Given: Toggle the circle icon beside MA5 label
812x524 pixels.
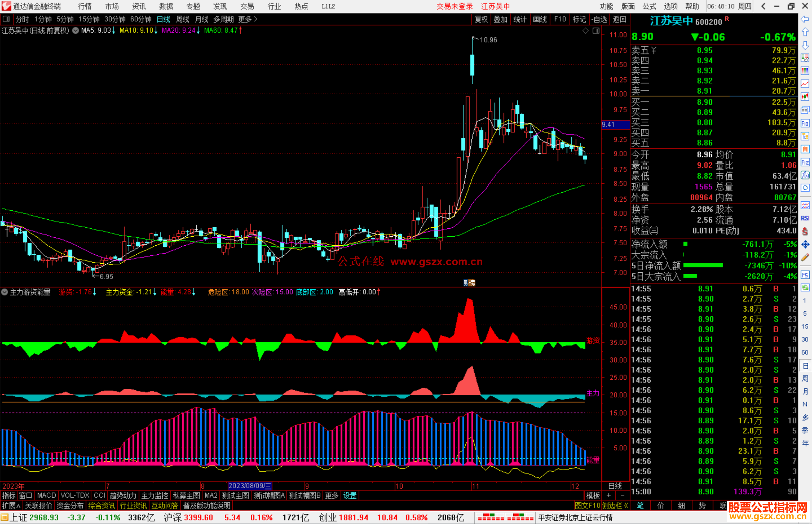Looking at the screenshot, I should pyautogui.click(x=76, y=30).
